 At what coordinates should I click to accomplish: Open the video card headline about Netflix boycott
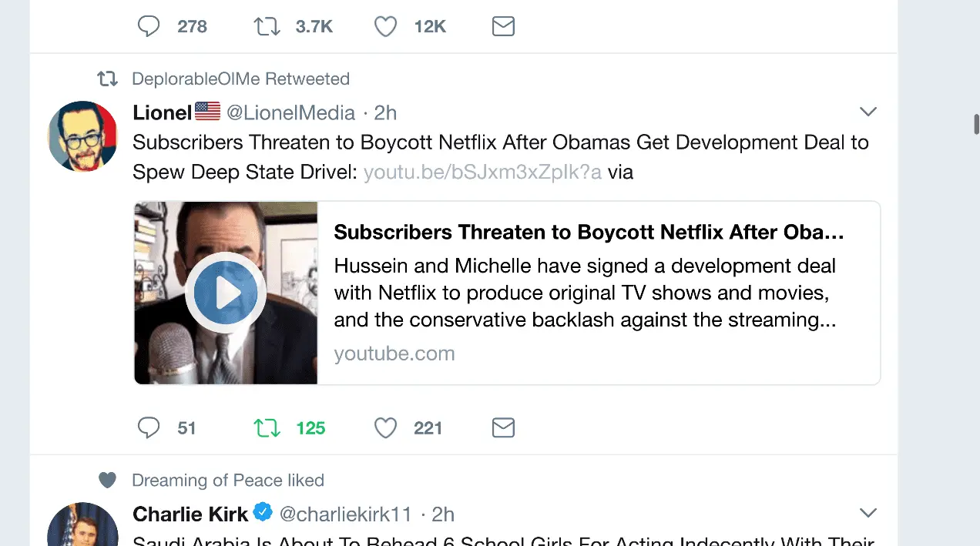(589, 233)
